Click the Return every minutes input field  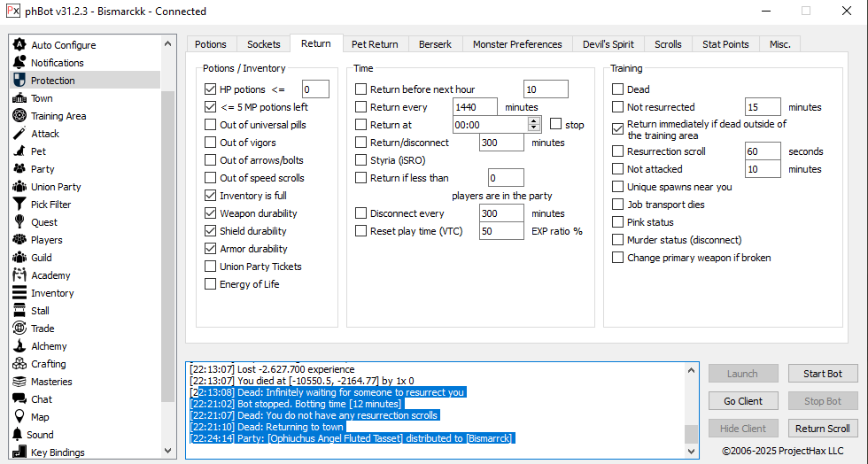(x=475, y=107)
